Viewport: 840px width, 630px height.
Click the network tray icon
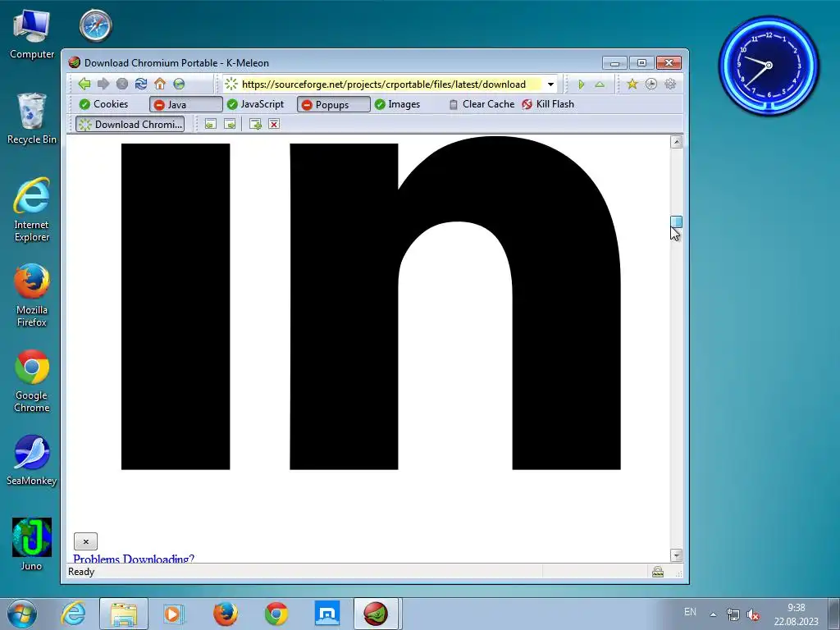click(x=733, y=614)
